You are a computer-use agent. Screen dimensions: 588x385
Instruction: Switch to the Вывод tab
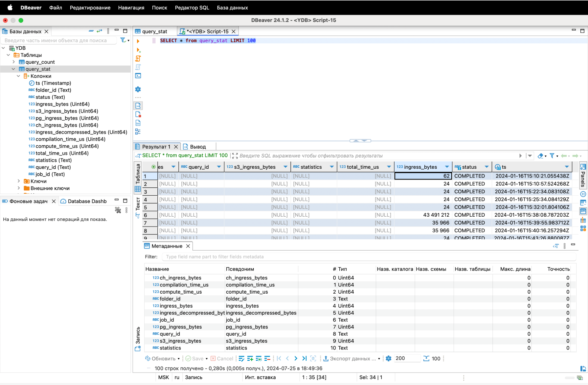198,147
